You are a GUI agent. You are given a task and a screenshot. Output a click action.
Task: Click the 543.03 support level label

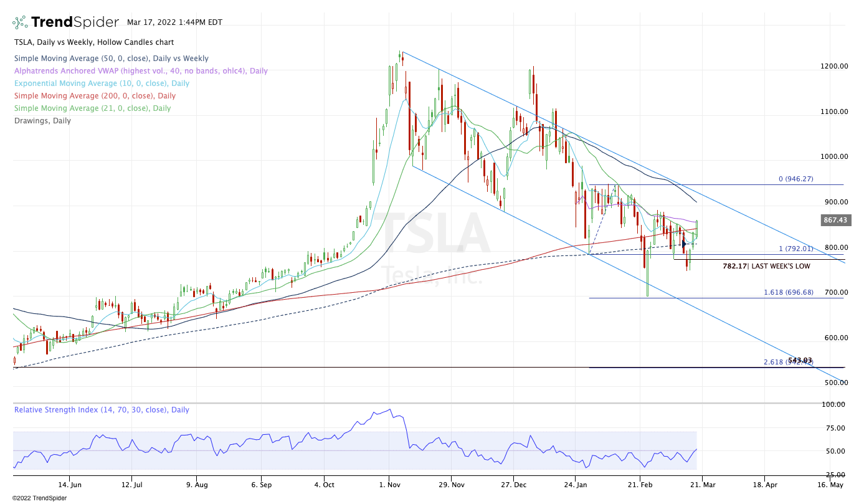pyautogui.click(x=800, y=360)
